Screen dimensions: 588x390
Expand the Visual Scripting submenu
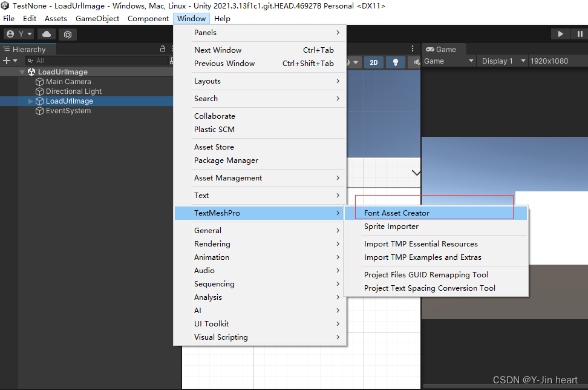pos(260,337)
